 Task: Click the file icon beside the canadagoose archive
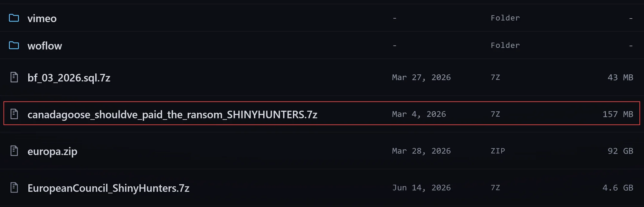click(x=14, y=114)
